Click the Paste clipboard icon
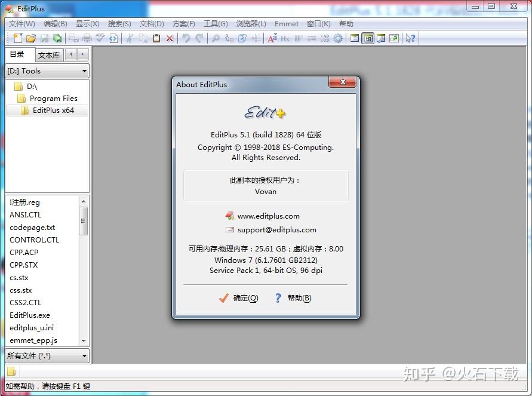Viewport: 532px width, 396px height. [x=156, y=38]
